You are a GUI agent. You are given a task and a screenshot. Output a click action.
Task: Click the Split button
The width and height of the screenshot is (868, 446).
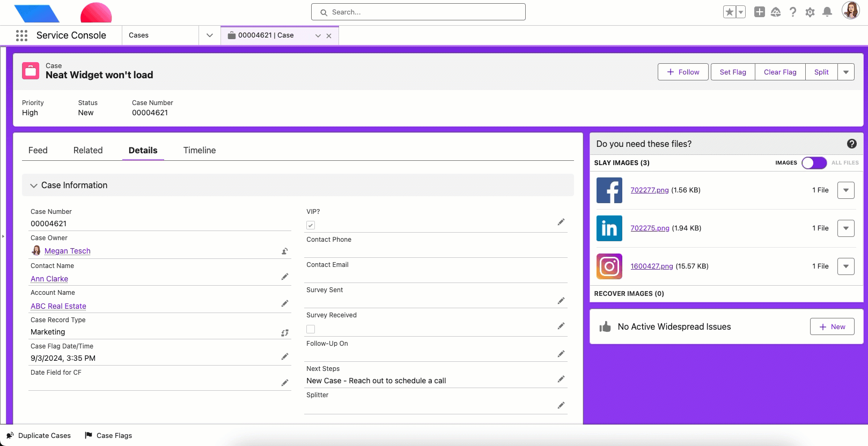pos(821,72)
